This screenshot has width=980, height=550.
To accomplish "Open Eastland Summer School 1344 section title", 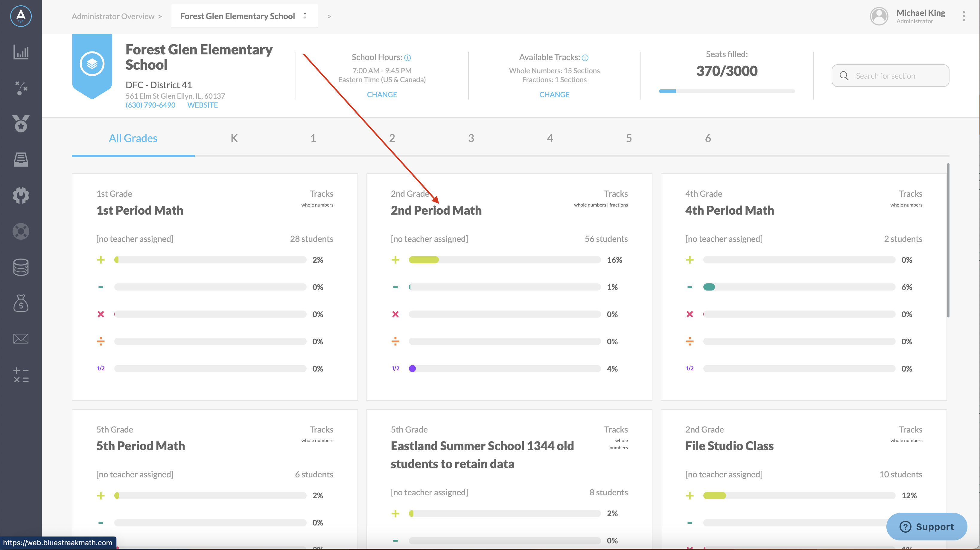I will click(482, 455).
